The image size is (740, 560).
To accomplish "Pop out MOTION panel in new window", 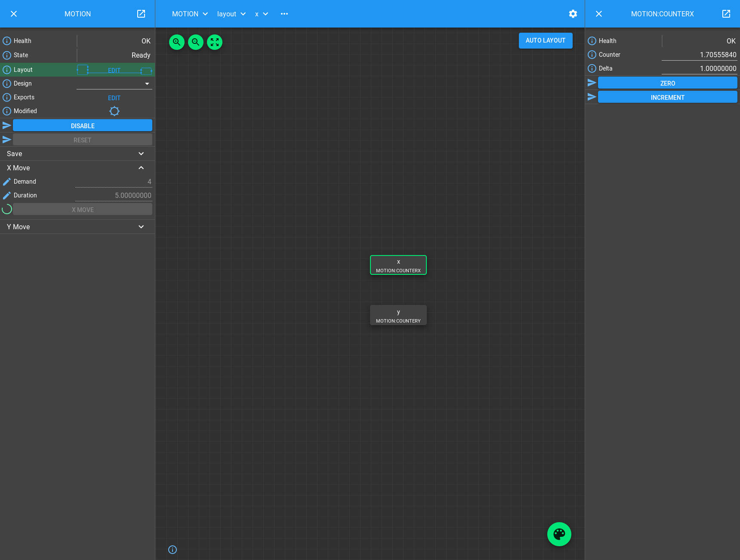I will point(141,14).
